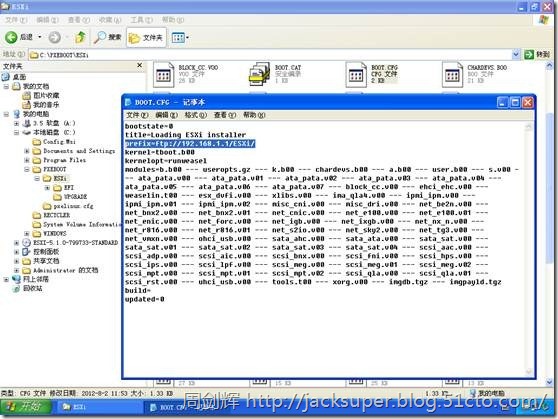Select the BLOCK_CC.V00 file icon
558x419 pixels.
(163, 74)
